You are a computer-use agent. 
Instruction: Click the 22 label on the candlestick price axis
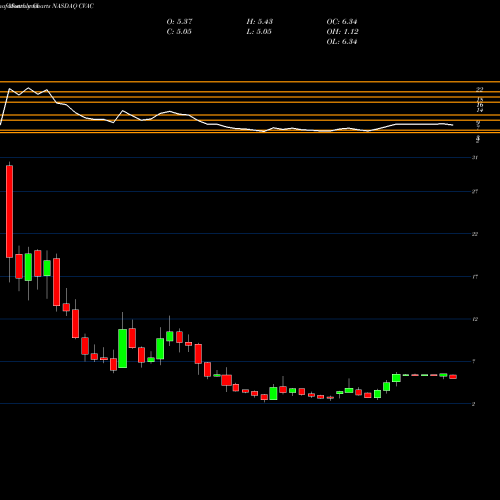pyautogui.click(x=475, y=234)
